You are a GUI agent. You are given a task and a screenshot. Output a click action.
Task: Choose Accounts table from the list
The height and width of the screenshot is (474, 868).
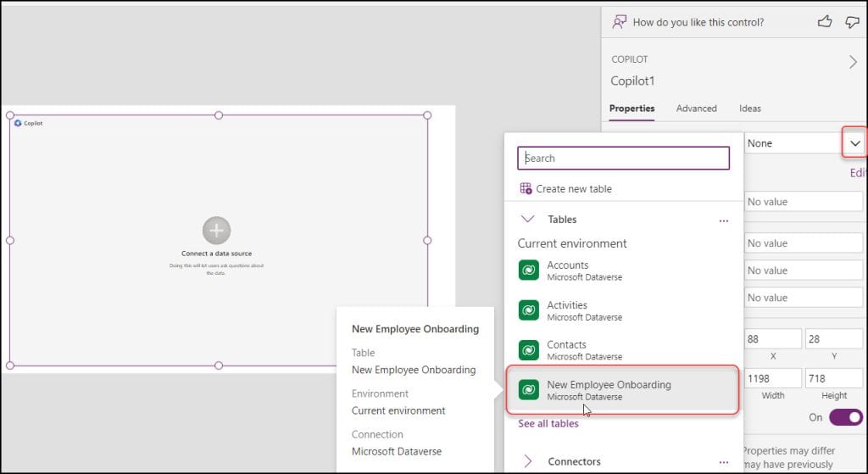tap(623, 270)
